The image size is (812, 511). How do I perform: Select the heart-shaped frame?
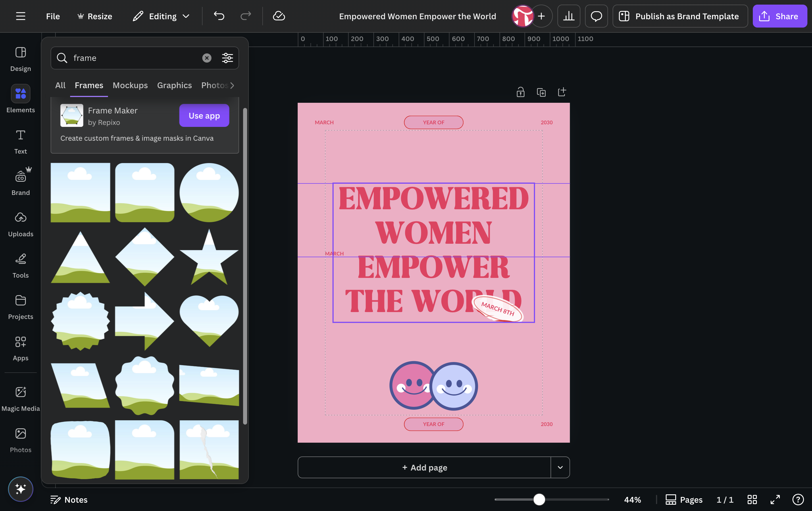[x=209, y=321]
